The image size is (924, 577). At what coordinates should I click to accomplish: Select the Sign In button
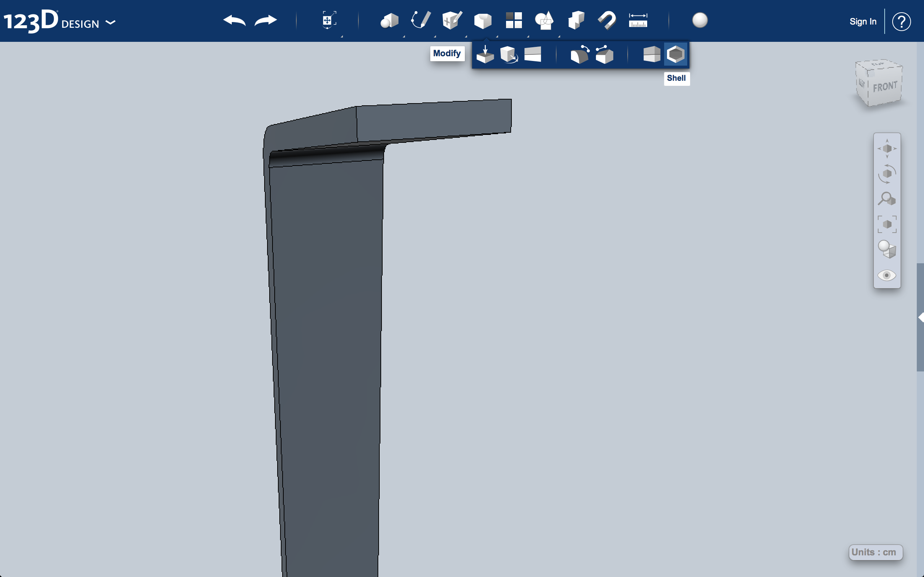(863, 21)
